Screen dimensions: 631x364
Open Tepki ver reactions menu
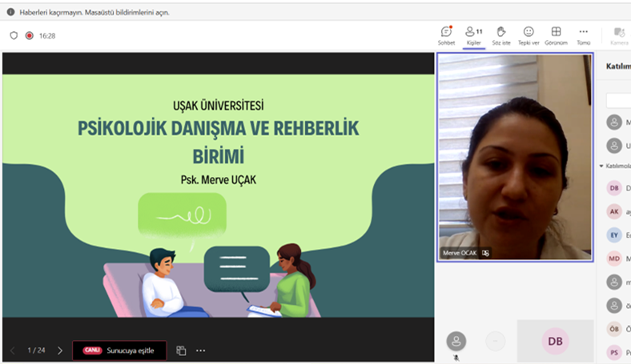[x=529, y=35]
